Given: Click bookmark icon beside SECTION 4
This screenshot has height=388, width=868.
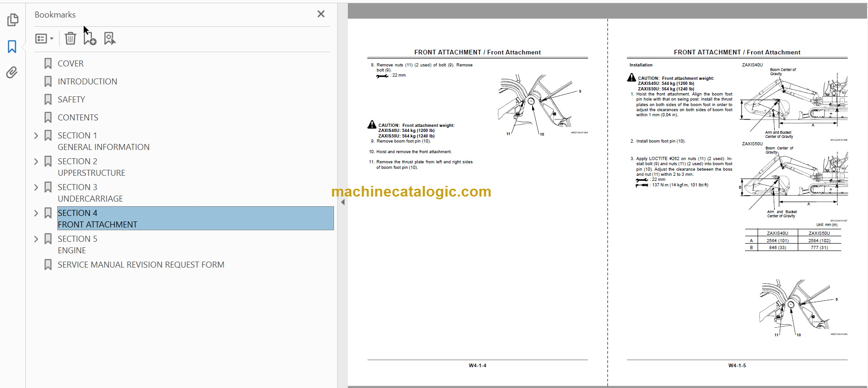Looking at the screenshot, I should point(48,213).
